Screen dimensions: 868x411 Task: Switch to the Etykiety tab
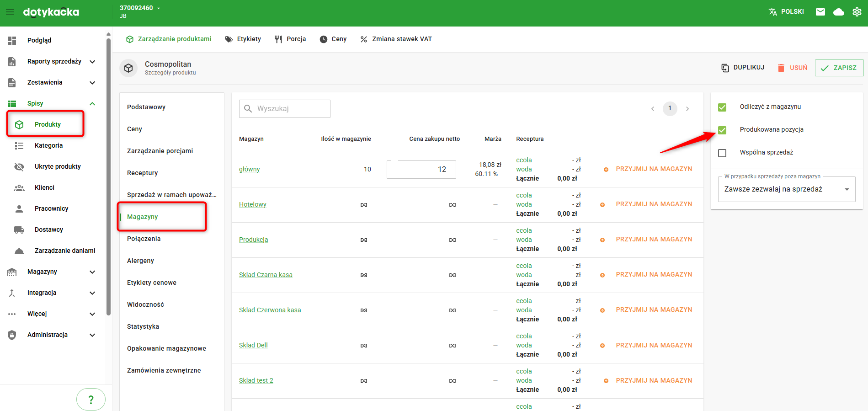pyautogui.click(x=243, y=39)
